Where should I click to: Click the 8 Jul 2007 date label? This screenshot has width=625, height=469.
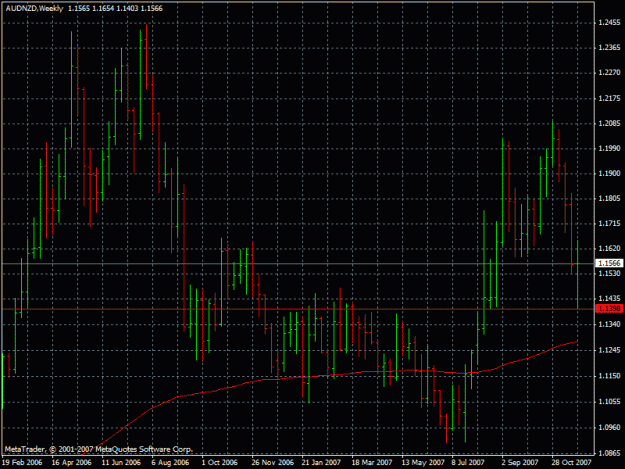468,463
